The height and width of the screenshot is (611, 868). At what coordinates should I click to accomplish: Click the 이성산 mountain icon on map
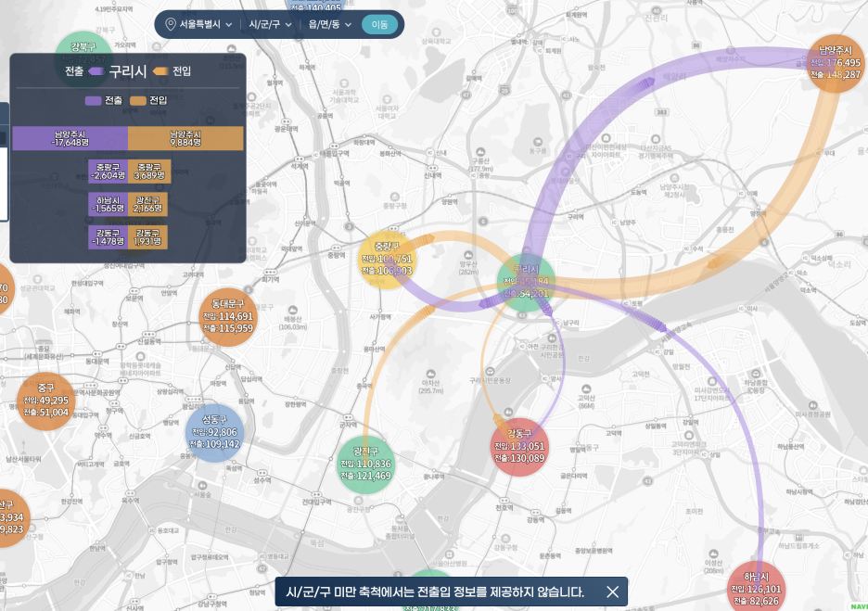click(x=713, y=554)
